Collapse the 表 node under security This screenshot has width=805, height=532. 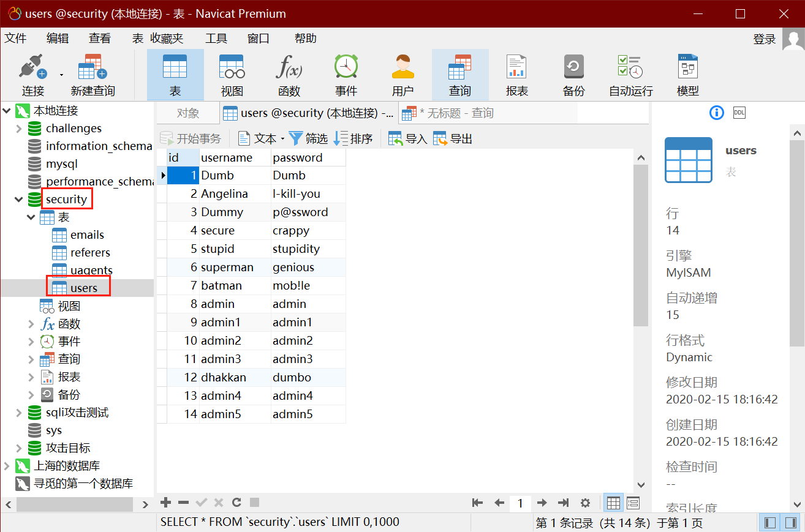31,217
